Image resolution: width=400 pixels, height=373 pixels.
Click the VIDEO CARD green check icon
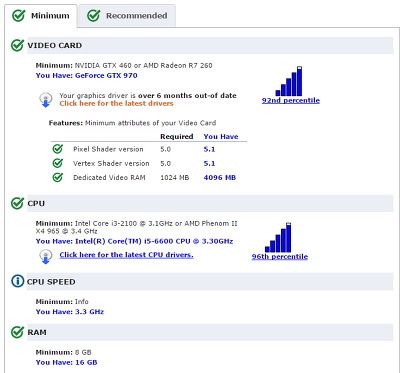point(17,45)
